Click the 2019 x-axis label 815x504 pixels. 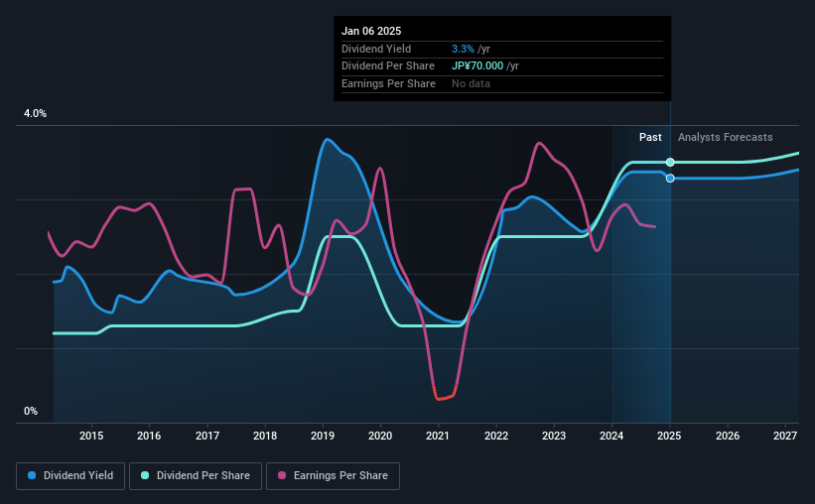click(x=323, y=436)
